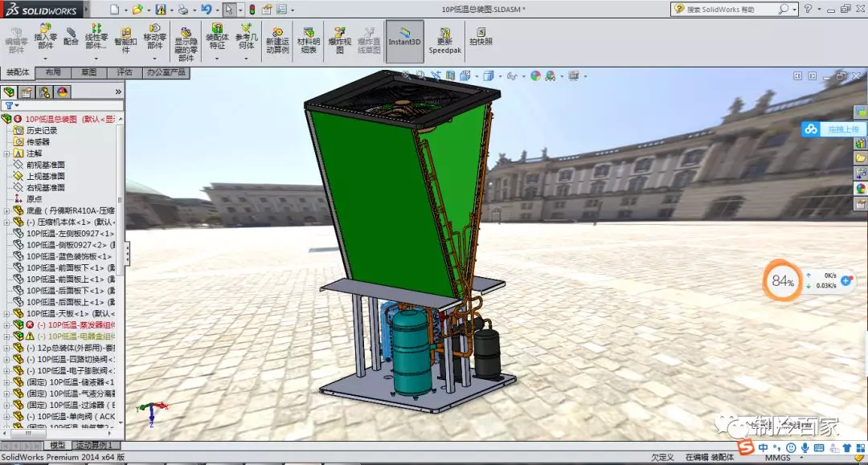Open the Display Style cube icon

coord(489,75)
